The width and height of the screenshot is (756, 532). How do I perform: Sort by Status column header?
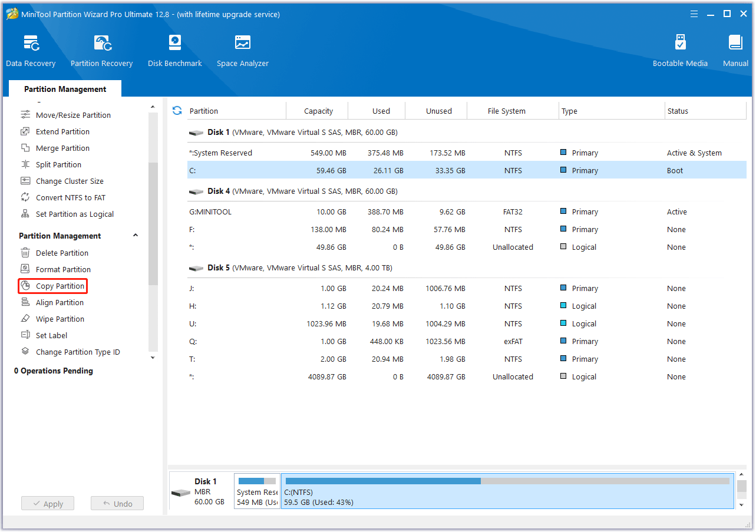[x=705, y=111]
